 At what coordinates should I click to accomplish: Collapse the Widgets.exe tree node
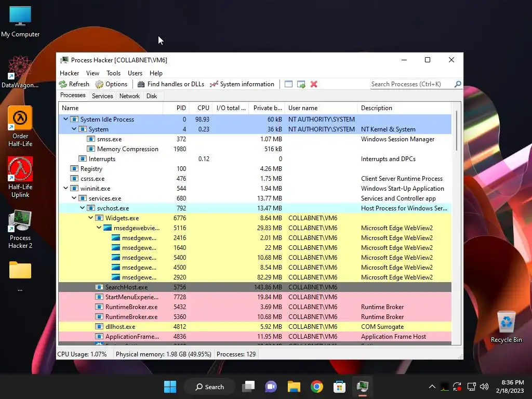[x=90, y=218]
